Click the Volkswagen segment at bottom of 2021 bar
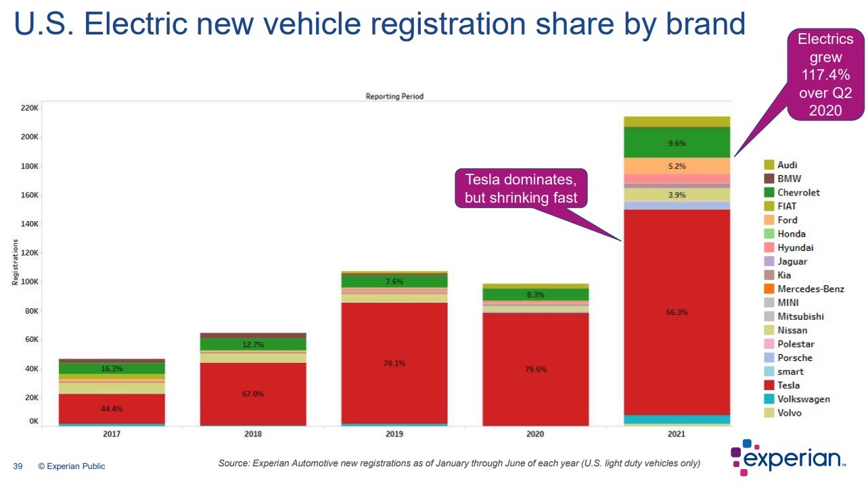Screen dimensions: 868x490 pyautogui.click(x=677, y=419)
